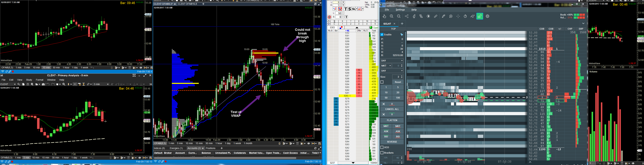Open the Bookmap indicators line chart icon
This screenshot has height=165, width=644.
pos(473,16)
